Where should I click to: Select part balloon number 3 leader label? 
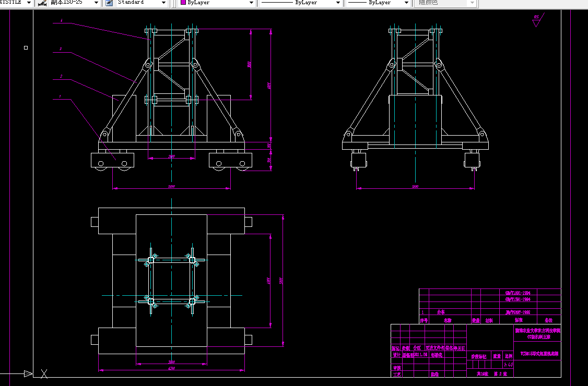tap(61, 49)
